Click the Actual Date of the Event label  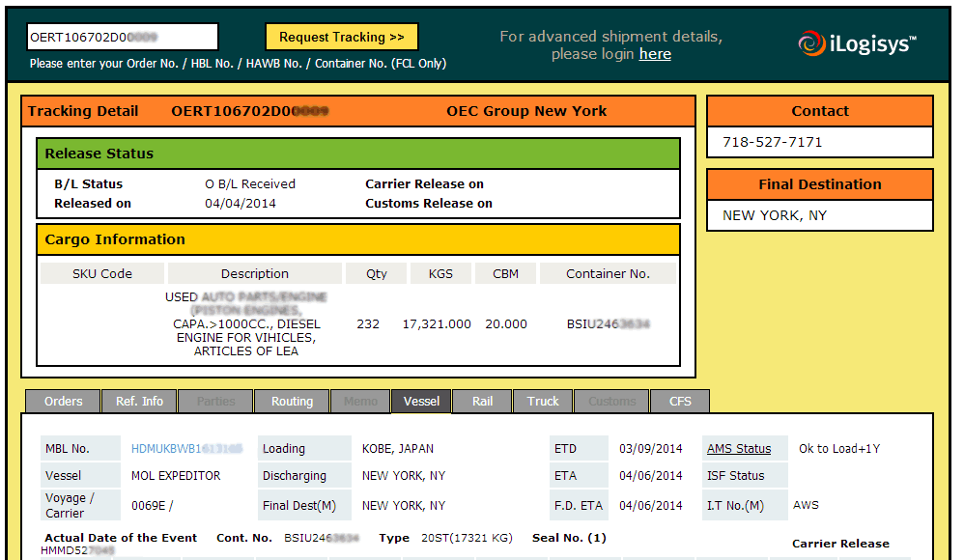[x=121, y=538]
